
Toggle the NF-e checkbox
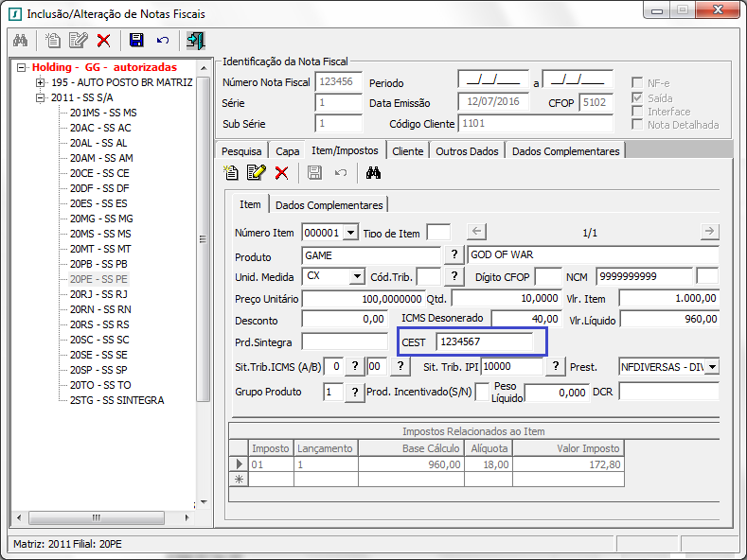click(x=638, y=82)
